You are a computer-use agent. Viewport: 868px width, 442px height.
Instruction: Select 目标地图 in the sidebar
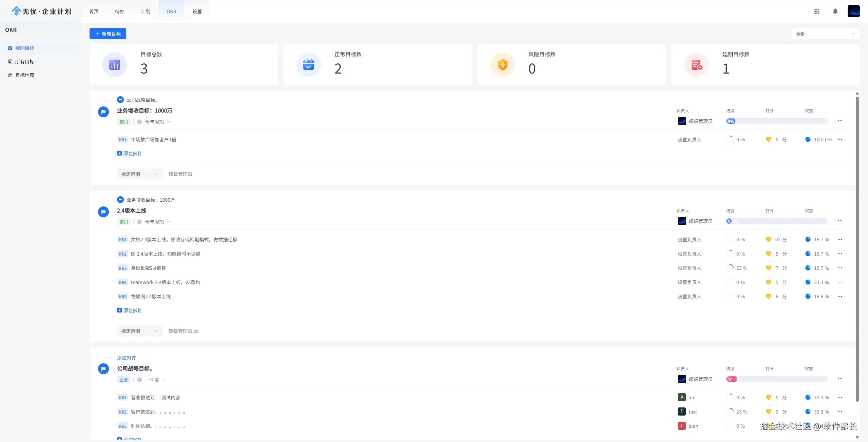[25, 75]
